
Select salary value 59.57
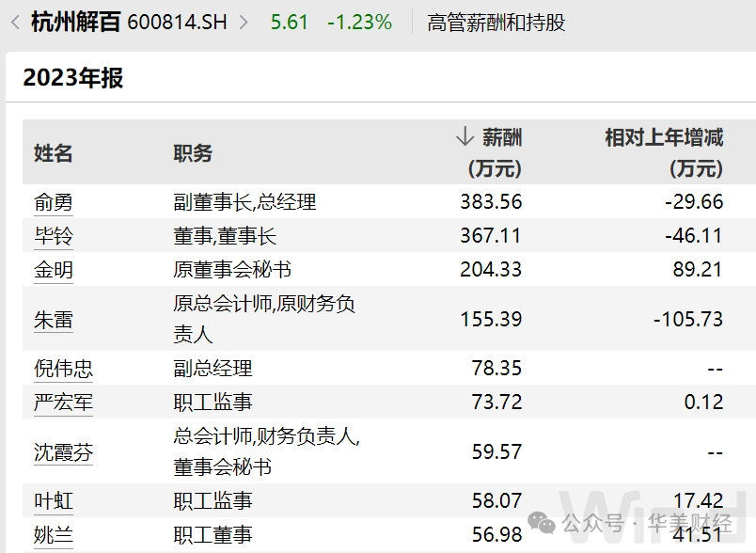[496, 451]
